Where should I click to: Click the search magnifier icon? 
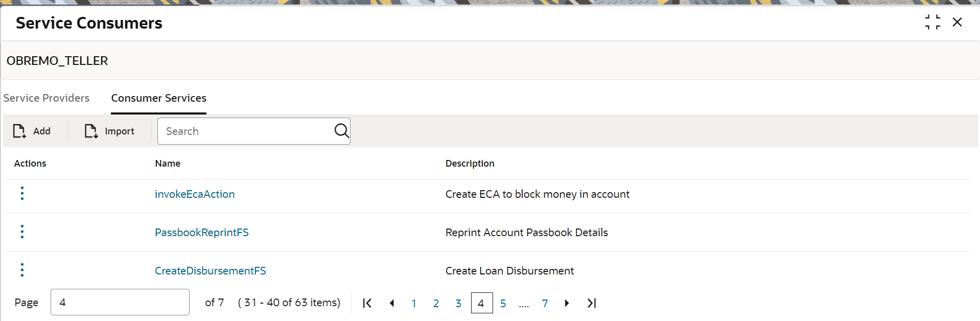point(341,131)
